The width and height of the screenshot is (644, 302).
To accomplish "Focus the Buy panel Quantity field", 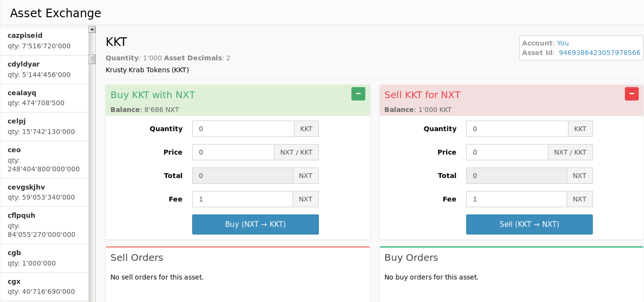I will (x=243, y=129).
